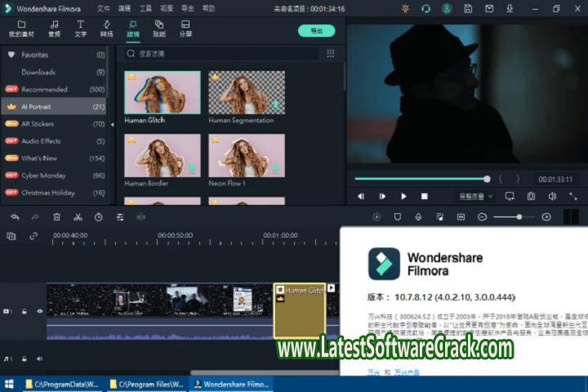
Task: Click the preview playback progress slider
Action: (x=423, y=179)
